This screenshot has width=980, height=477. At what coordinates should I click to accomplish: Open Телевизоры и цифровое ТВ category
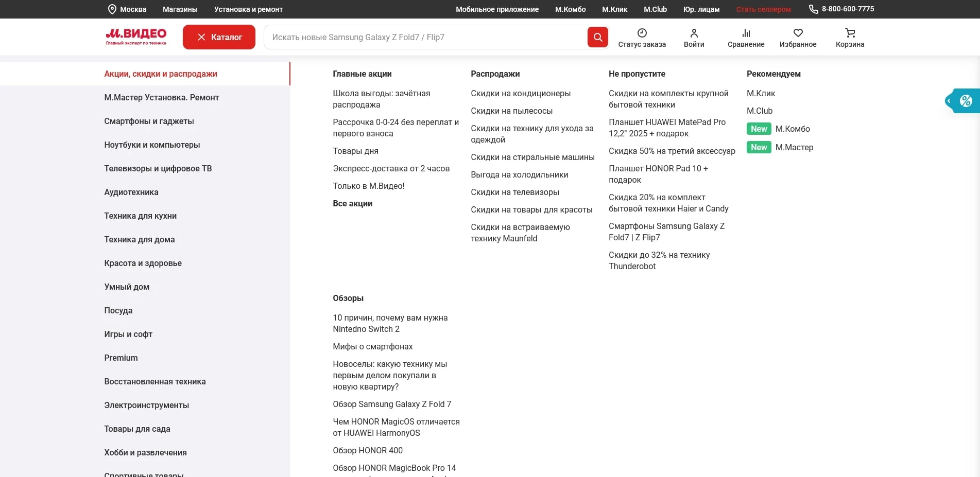[158, 169]
